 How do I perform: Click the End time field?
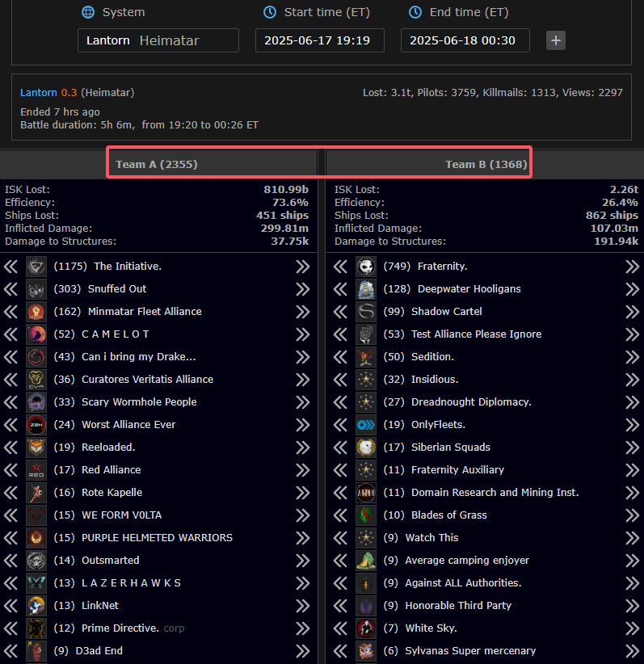coord(465,40)
